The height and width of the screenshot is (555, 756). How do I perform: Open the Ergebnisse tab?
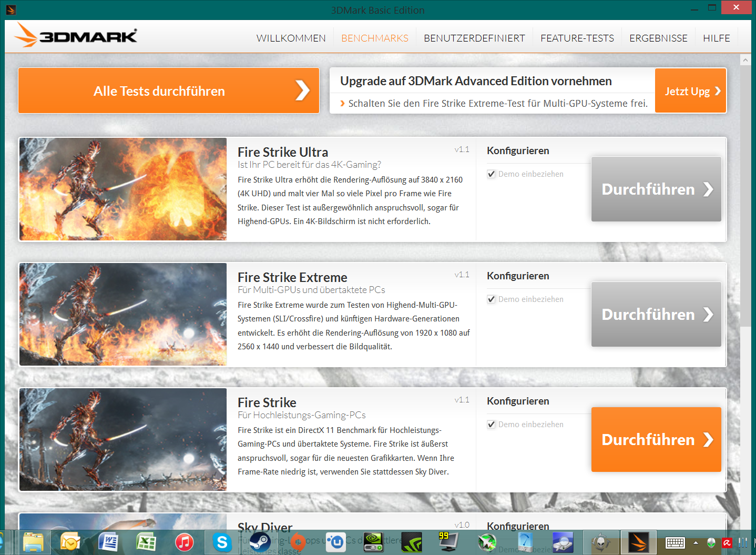(658, 38)
